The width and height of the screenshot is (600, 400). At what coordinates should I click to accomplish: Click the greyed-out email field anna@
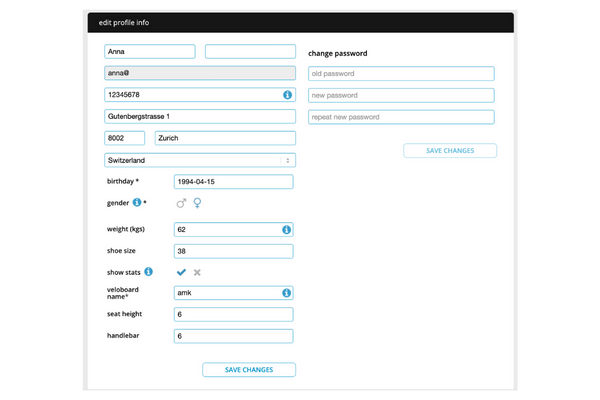[x=200, y=73]
